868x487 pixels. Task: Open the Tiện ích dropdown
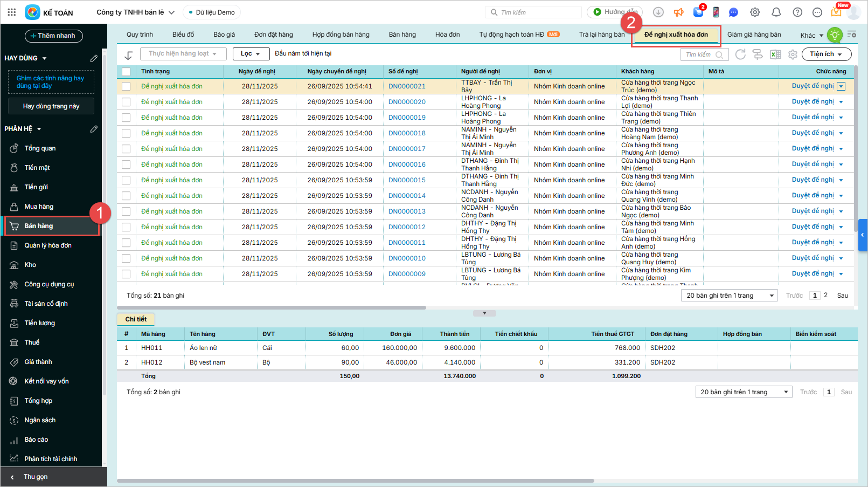coord(826,54)
